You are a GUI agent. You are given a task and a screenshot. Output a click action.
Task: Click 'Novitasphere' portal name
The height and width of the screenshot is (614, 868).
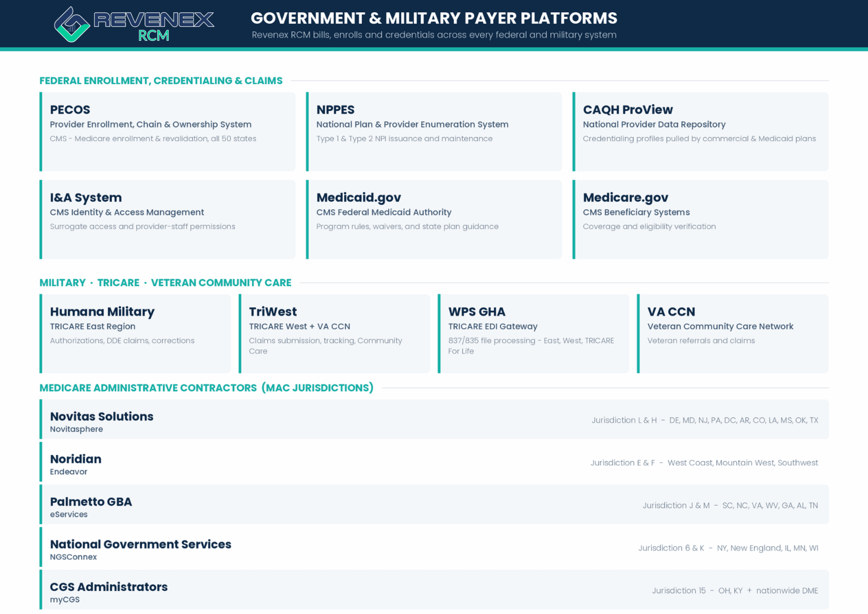click(76, 429)
